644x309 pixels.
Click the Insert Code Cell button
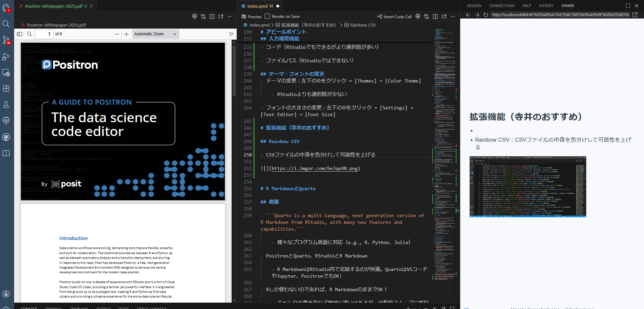[x=394, y=16]
